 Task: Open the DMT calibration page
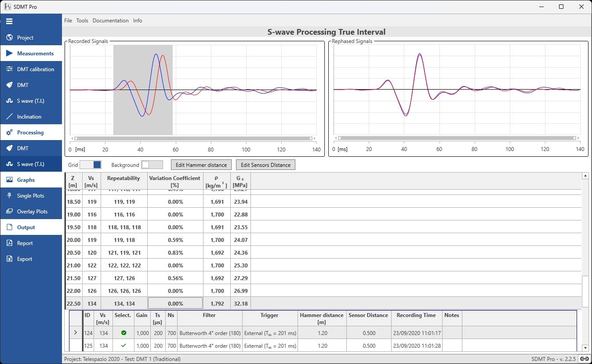tap(36, 69)
